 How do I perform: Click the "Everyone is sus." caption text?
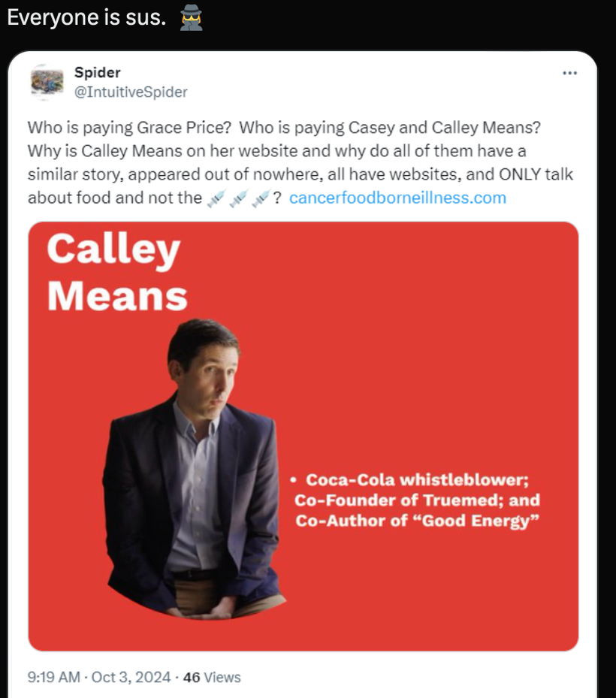pyautogui.click(x=86, y=18)
